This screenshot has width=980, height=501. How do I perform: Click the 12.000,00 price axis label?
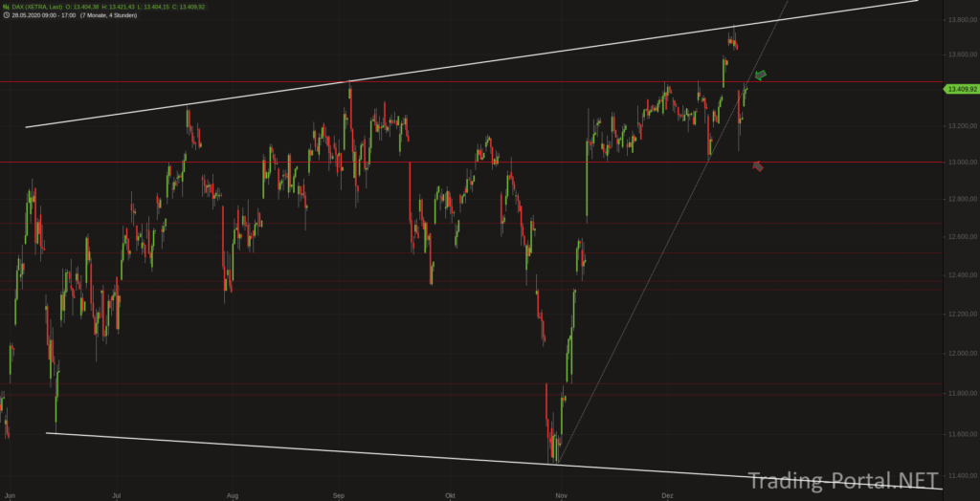pyautogui.click(x=961, y=353)
